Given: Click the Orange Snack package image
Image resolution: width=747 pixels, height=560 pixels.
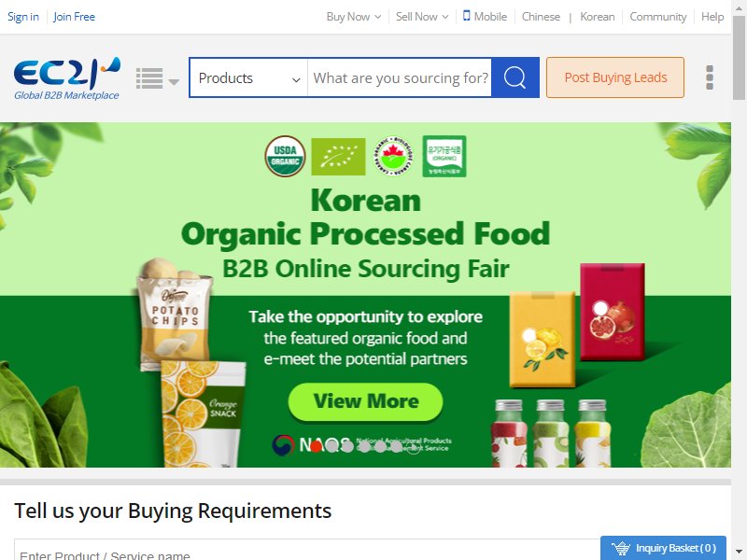Looking at the screenshot, I should click(203, 413).
